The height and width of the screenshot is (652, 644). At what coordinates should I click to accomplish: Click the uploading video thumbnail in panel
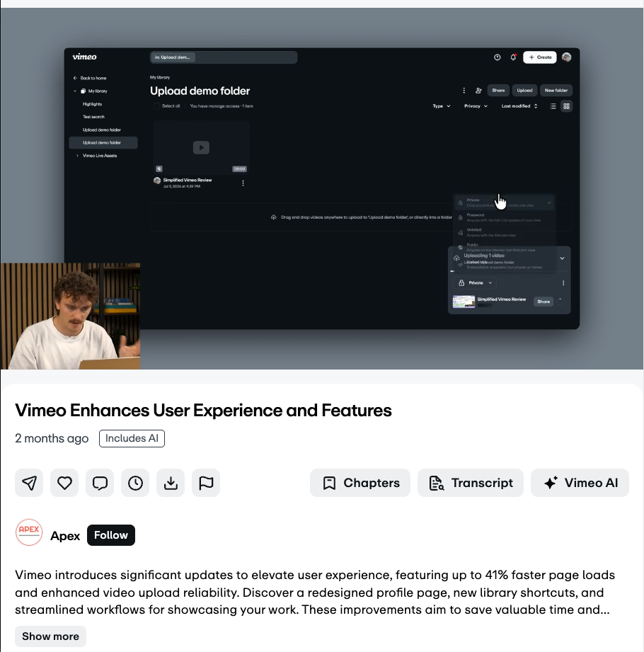[464, 302]
